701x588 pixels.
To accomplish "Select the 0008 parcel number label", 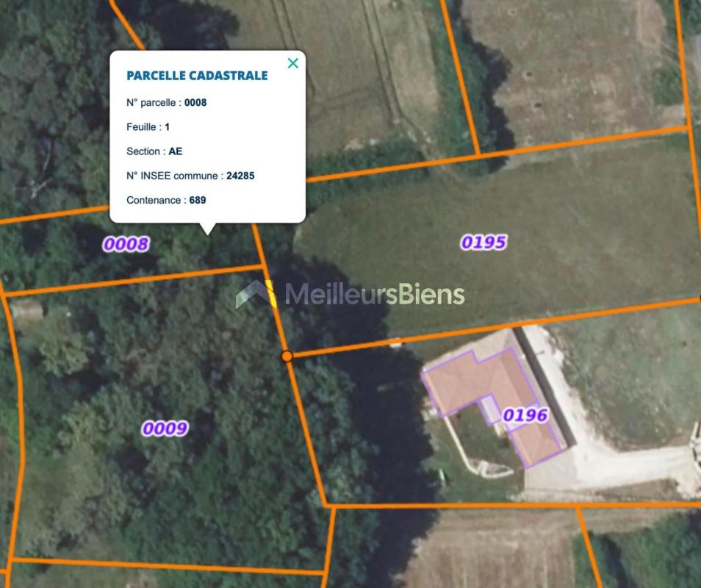I will point(126,244).
